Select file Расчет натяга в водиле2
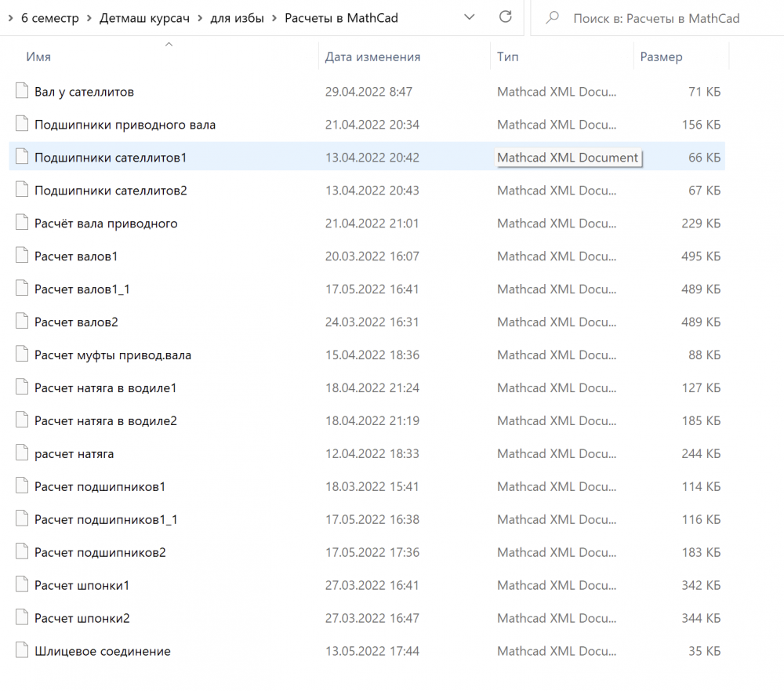 click(x=106, y=421)
